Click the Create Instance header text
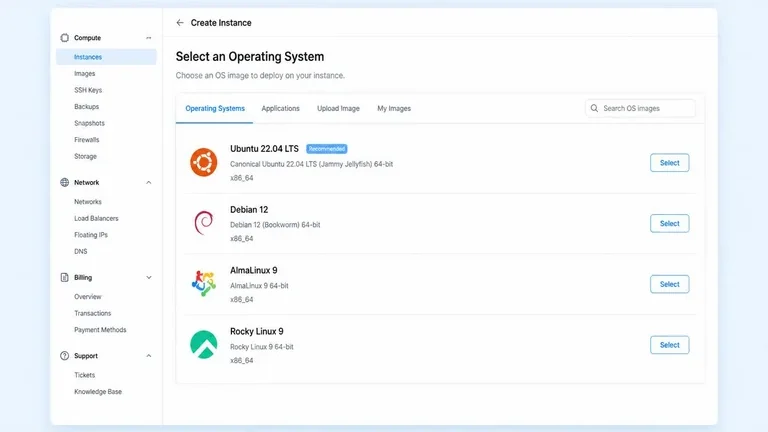The width and height of the screenshot is (768, 432). [x=221, y=23]
